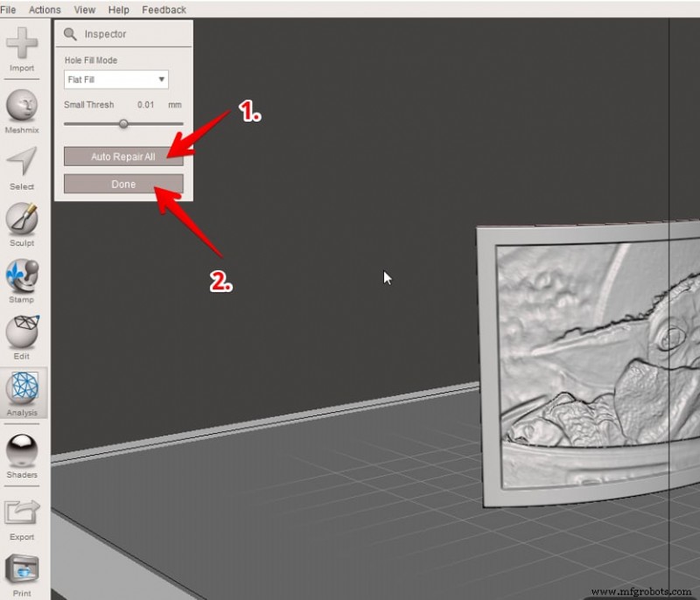Click the Auto Repair All button
This screenshot has height=600, width=700.
coord(123,157)
